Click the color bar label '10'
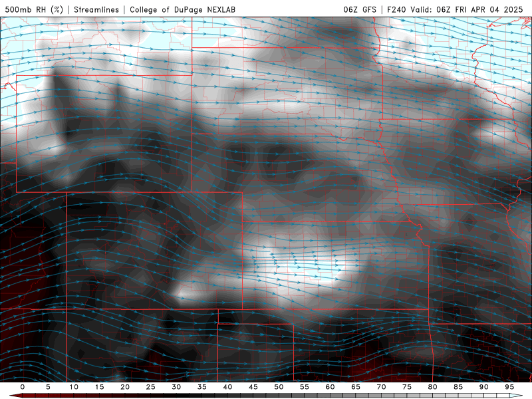This screenshot has height=399, width=532. click(74, 387)
